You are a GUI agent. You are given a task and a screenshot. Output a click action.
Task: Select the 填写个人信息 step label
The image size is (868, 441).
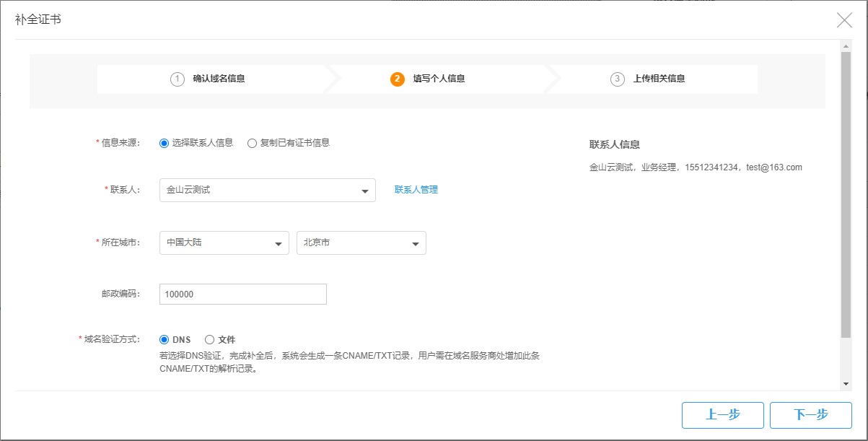(x=439, y=79)
